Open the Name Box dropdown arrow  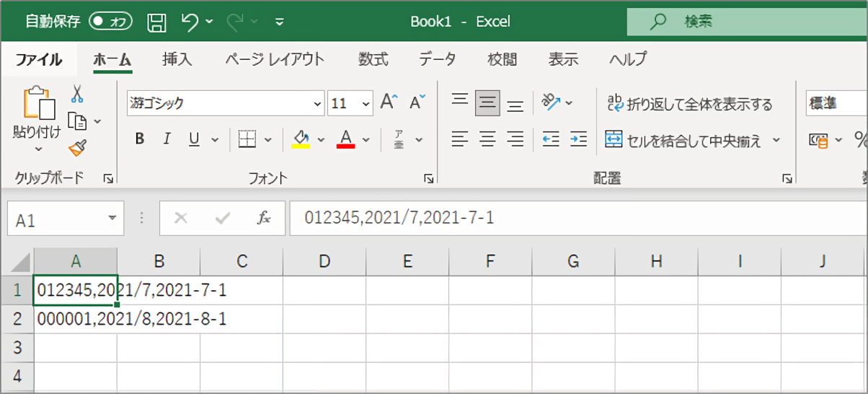point(112,218)
